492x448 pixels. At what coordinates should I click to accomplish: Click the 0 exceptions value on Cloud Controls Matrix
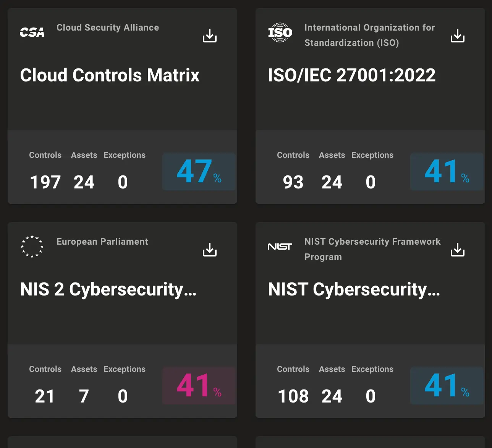tap(123, 182)
